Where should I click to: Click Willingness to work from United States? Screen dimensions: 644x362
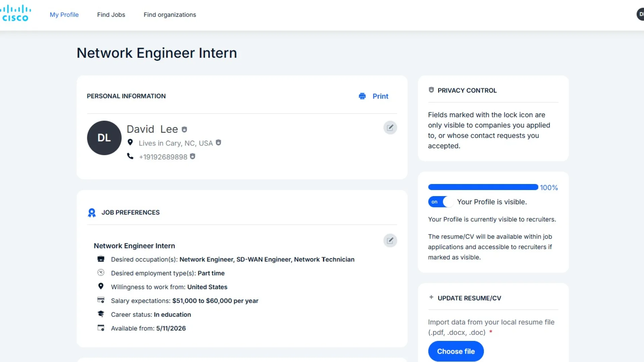[169, 287]
